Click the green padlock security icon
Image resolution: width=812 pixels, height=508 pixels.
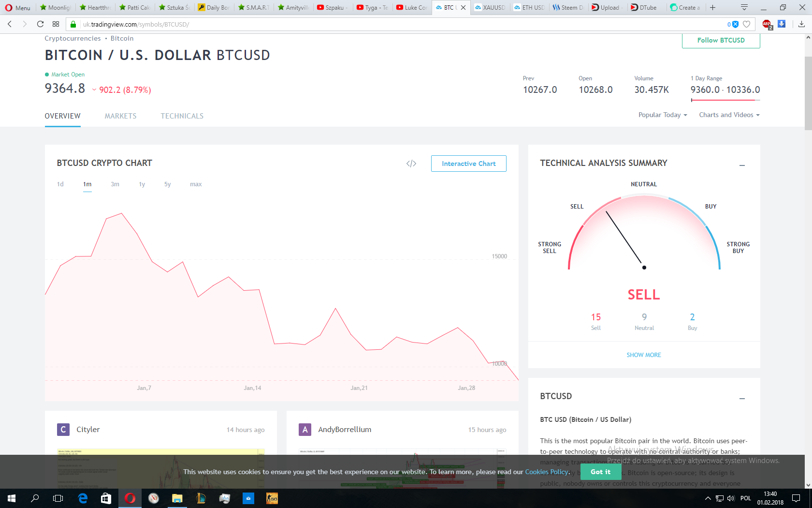pos(73,24)
